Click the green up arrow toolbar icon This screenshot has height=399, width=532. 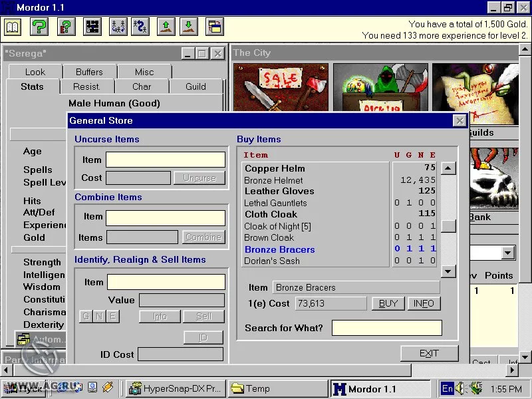click(x=166, y=27)
